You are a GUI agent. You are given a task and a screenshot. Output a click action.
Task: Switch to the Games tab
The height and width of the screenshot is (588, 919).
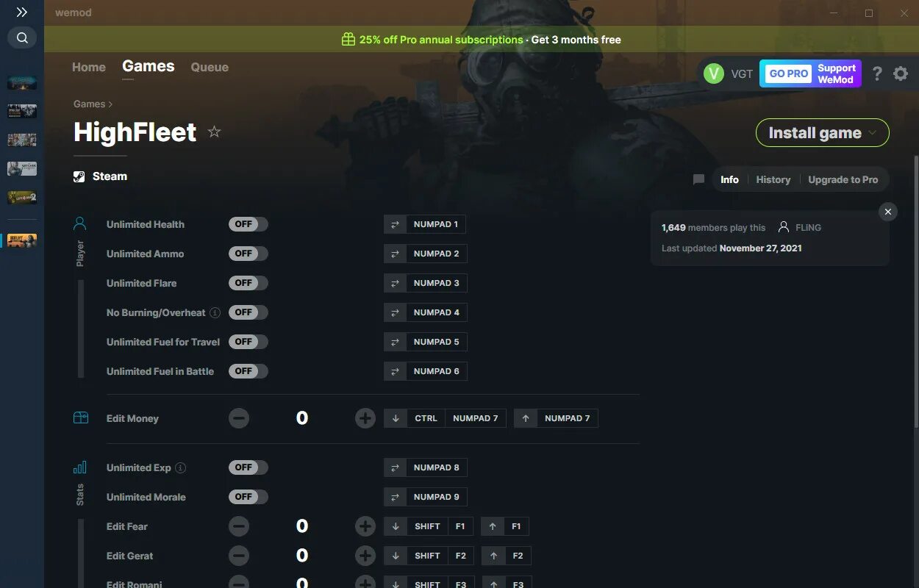[149, 66]
